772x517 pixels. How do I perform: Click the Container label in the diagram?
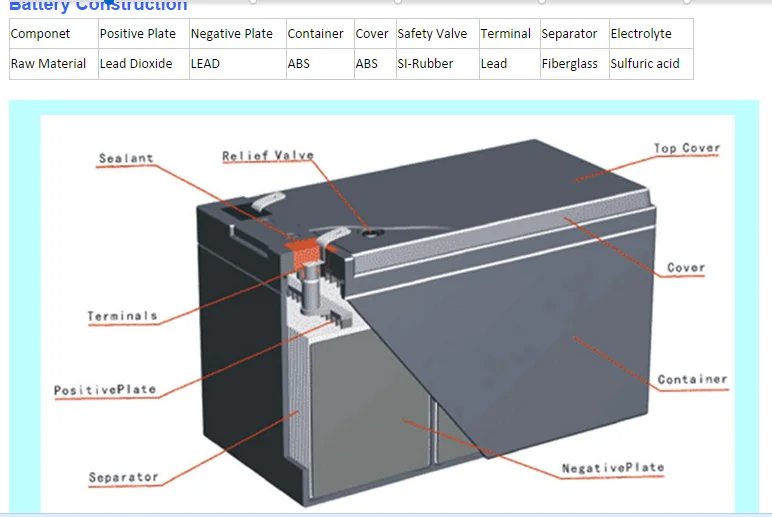[691, 380]
